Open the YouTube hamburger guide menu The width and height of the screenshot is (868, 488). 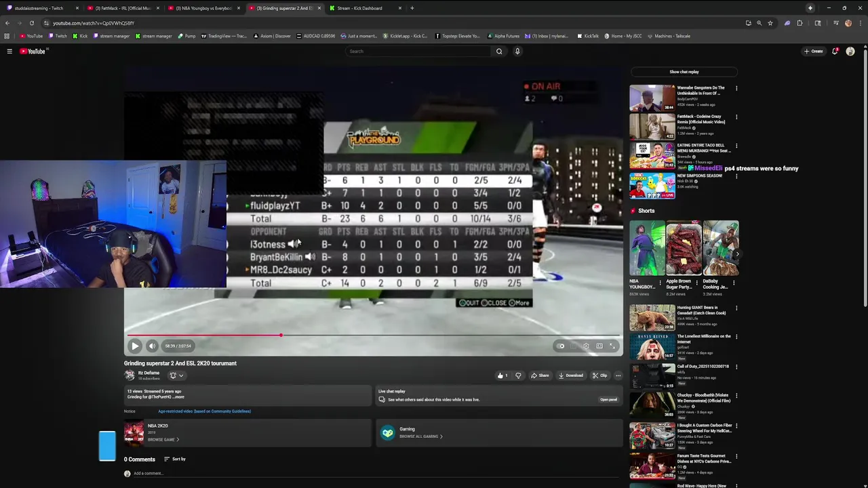point(9,51)
